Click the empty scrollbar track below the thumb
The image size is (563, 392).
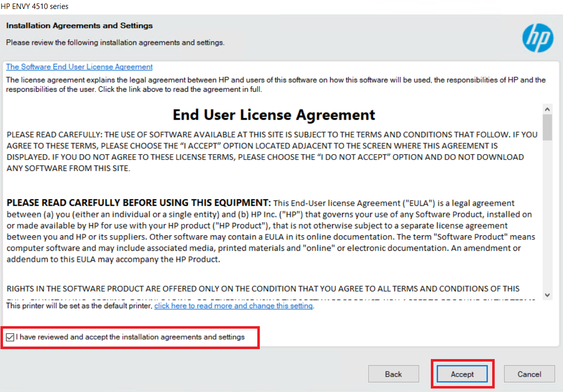pos(548,214)
